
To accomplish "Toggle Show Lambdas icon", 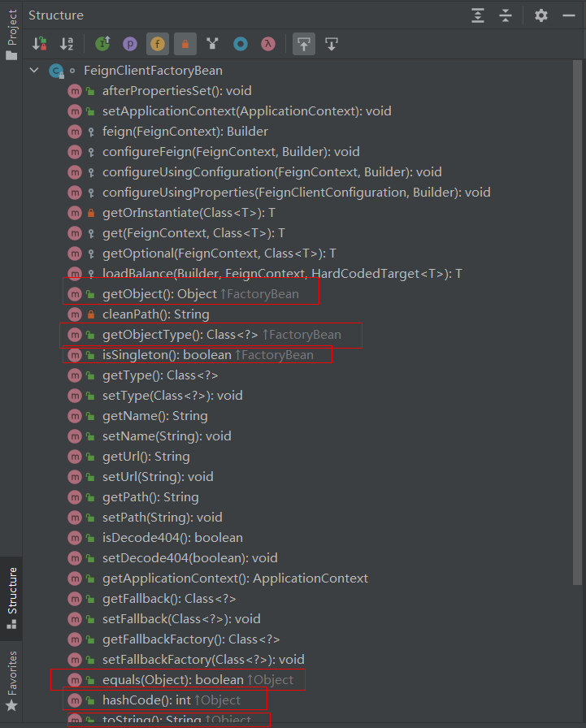I will [268, 44].
